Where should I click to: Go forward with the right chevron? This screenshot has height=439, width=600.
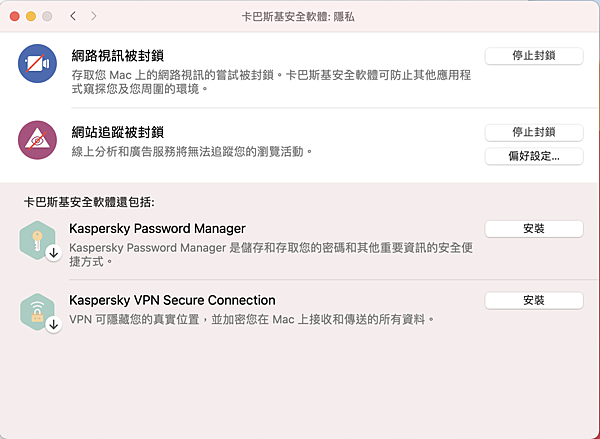(94, 17)
